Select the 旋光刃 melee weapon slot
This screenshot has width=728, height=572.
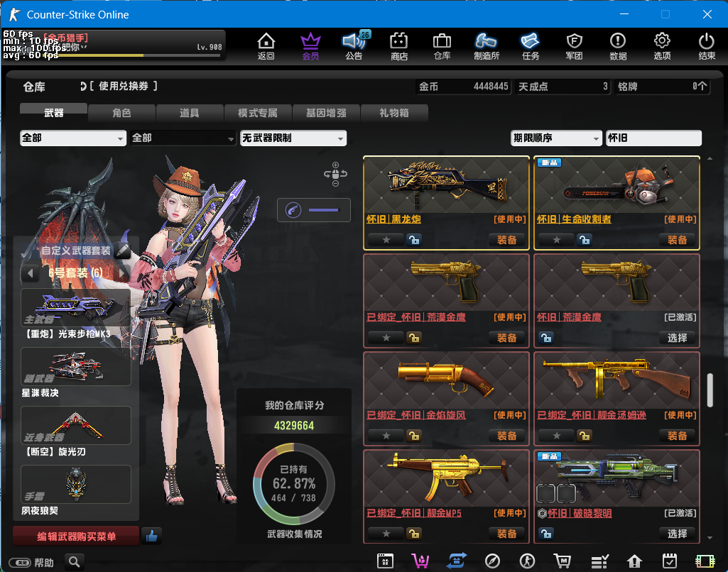[76, 425]
